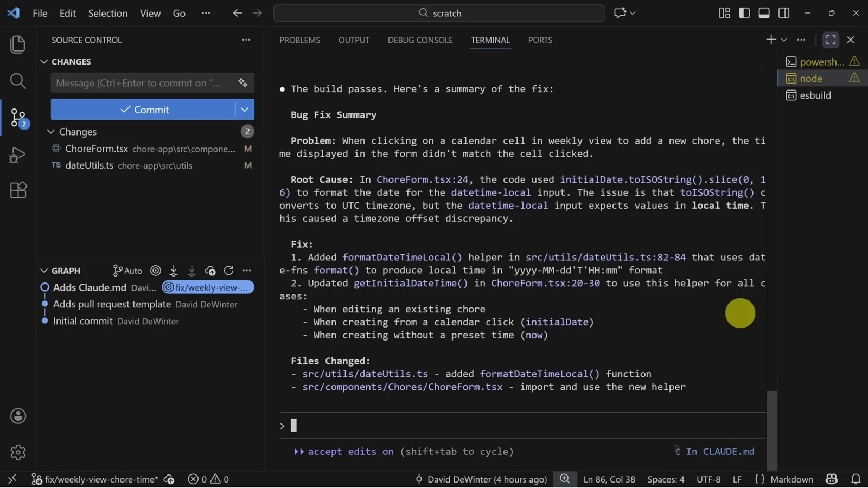Open Source Control panel more actions
868x488 pixels.
pyautogui.click(x=246, y=40)
